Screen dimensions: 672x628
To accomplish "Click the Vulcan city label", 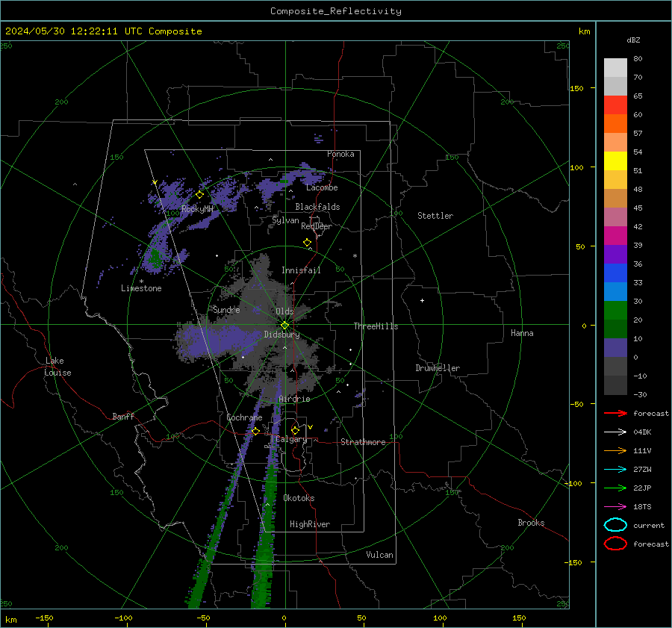I will [380, 555].
